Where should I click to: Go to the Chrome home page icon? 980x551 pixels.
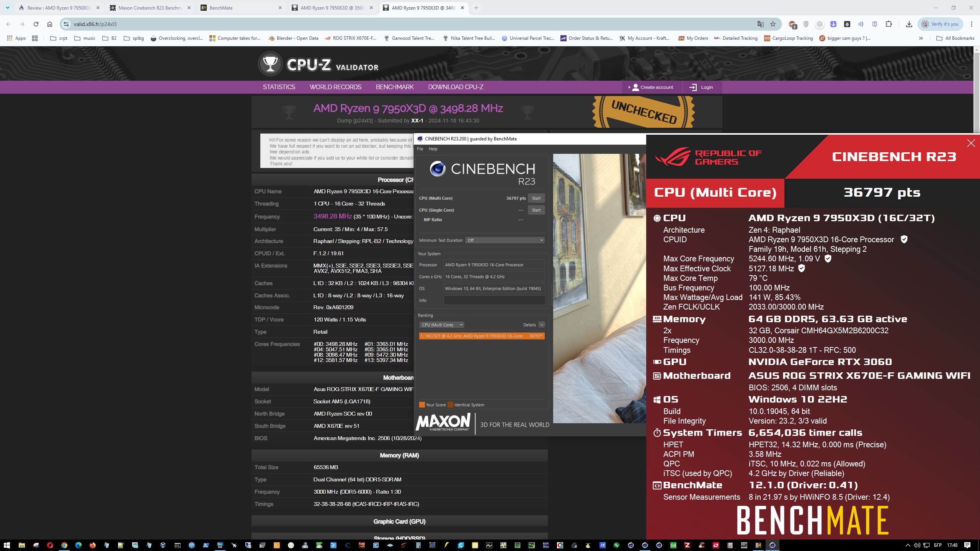[50, 24]
